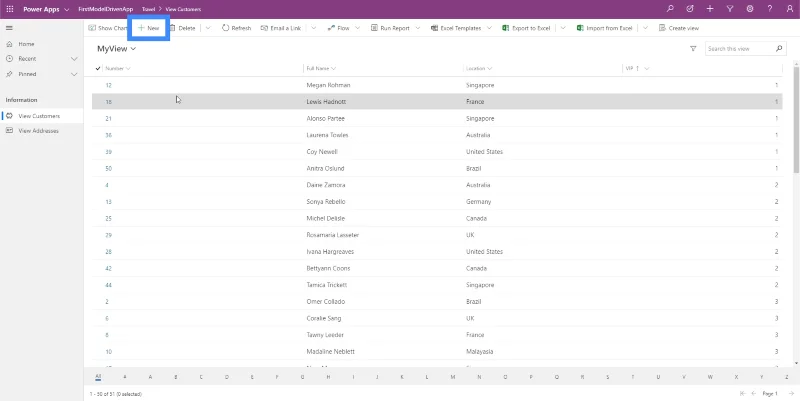Open the help question mark icon
This screenshot has width=800, height=401.
click(770, 9)
